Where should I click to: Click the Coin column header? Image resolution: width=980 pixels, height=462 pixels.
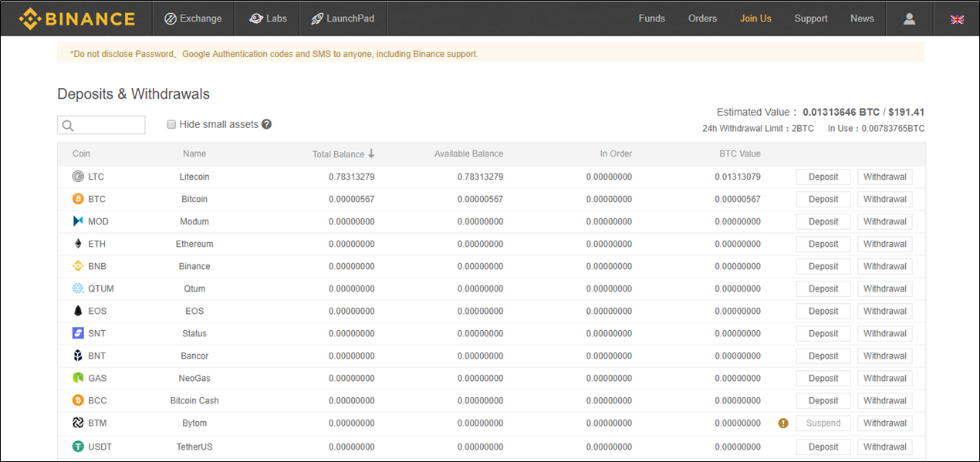pos(81,153)
